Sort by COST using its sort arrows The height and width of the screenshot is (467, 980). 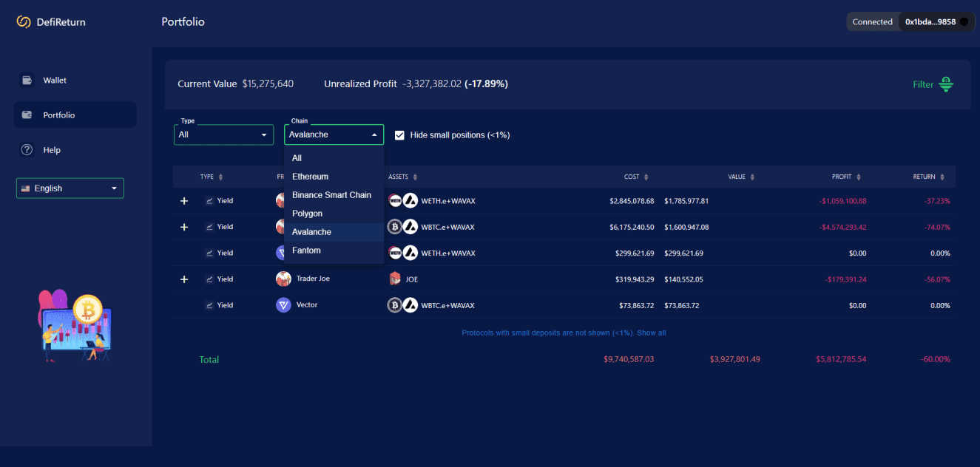646,177
